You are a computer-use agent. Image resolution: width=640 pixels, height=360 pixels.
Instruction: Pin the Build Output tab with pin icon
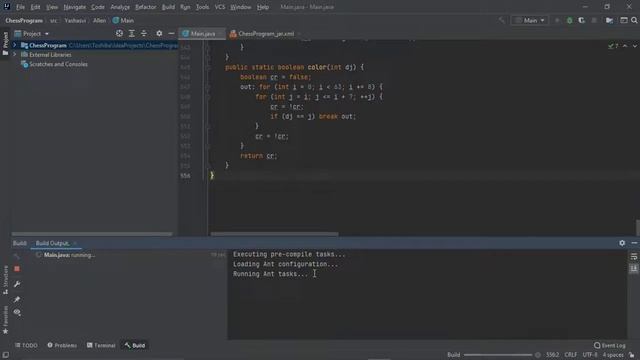pos(17,299)
